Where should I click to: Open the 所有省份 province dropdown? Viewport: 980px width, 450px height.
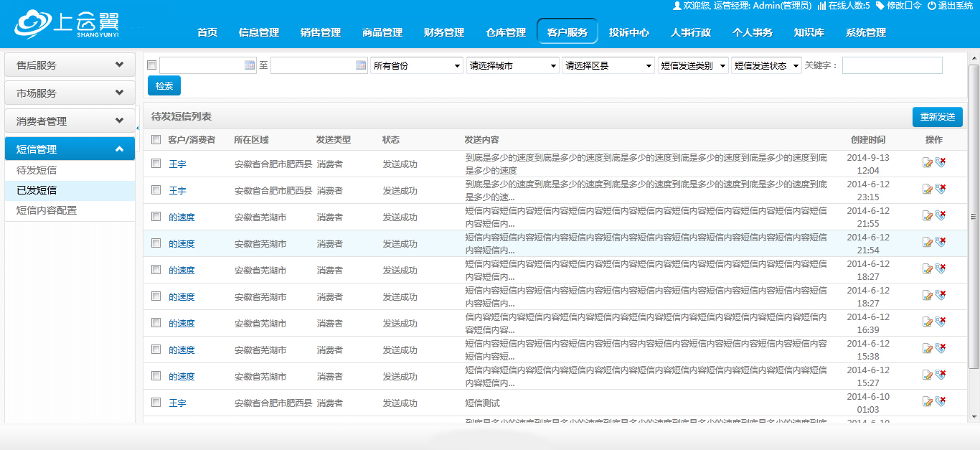click(417, 65)
